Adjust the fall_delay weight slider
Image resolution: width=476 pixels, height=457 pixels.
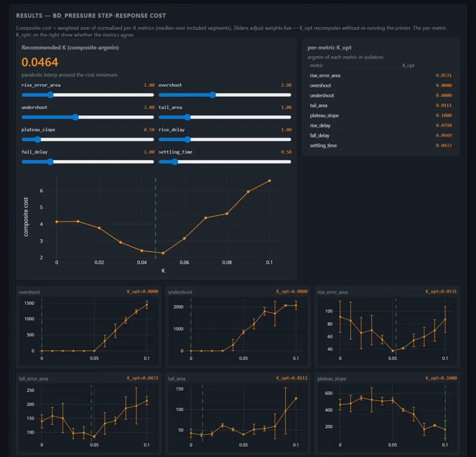click(x=88, y=161)
